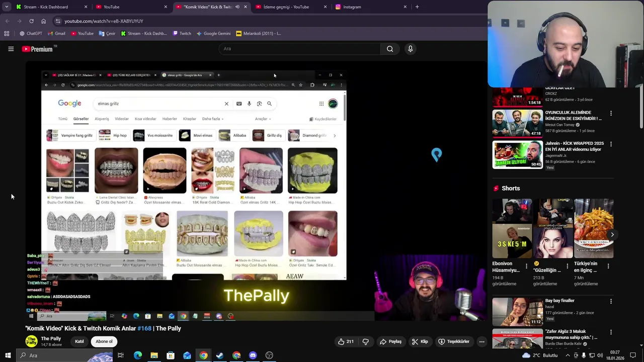Screen dimensions: 644x362
Task: Open options for Türkiye'nin en ilginç short
Action: click(608, 266)
